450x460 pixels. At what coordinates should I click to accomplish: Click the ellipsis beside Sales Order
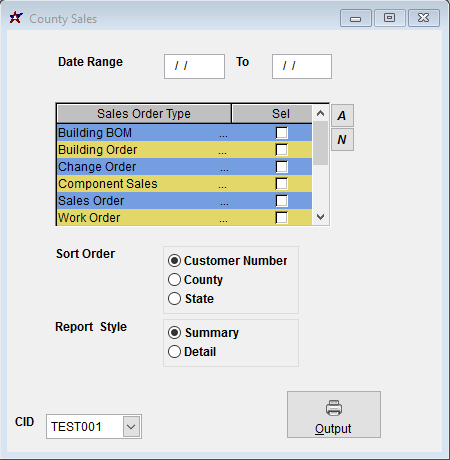pos(224,203)
